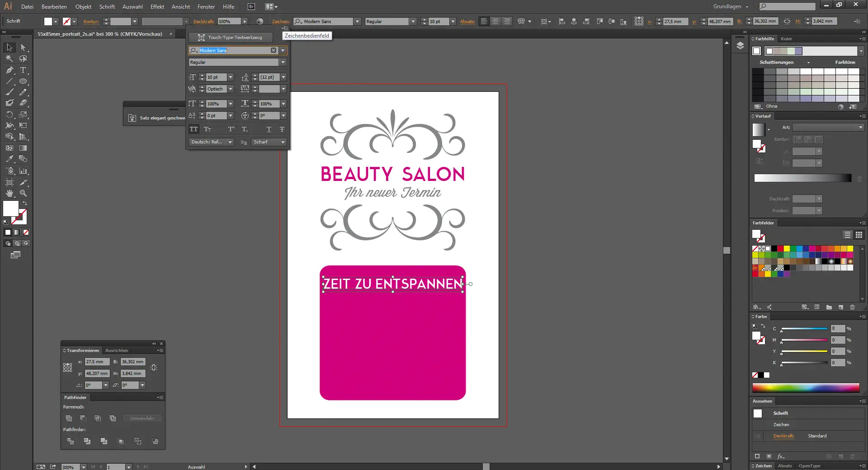868x470 pixels.
Task: Open the Effekt menu
Action: click(157, 7)
